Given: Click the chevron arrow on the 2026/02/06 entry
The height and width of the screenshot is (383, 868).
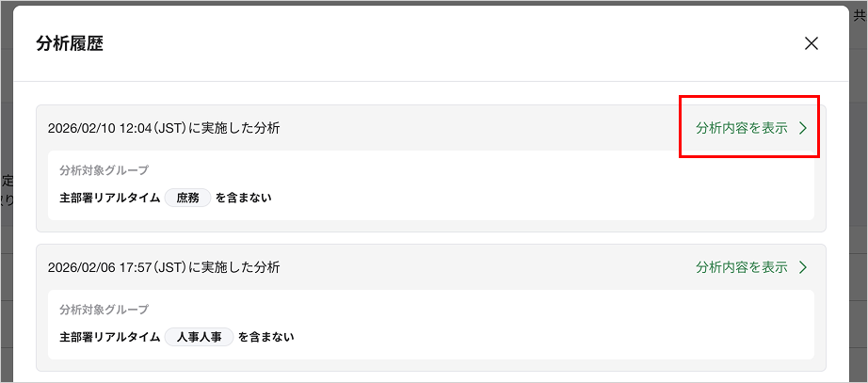Looking at the screenshot, I should click(803, 267).
